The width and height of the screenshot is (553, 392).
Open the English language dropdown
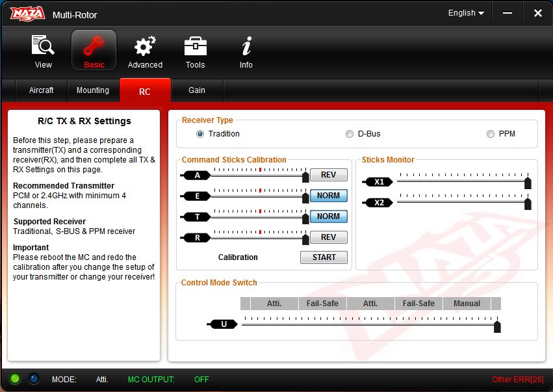pyautogui.click(x=466, y=13)
